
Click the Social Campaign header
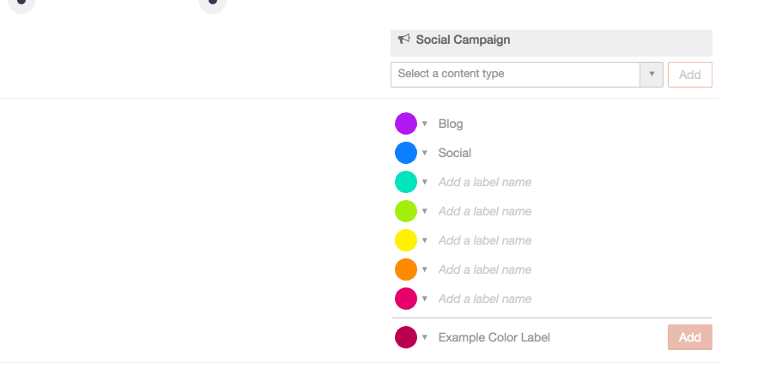tap(551, 42)
